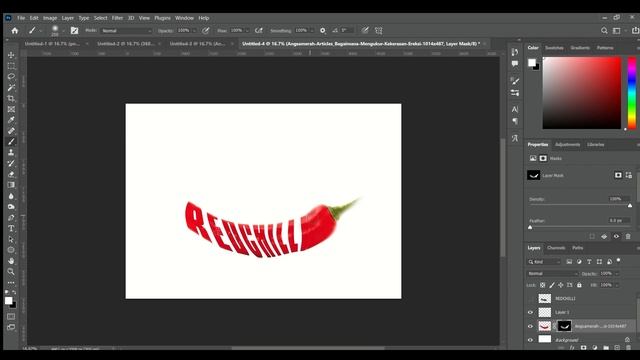This screenshot has height=360, width=640.
Task: Open the layer filter Kind dropdown
Action: click(x=544, y=262)
